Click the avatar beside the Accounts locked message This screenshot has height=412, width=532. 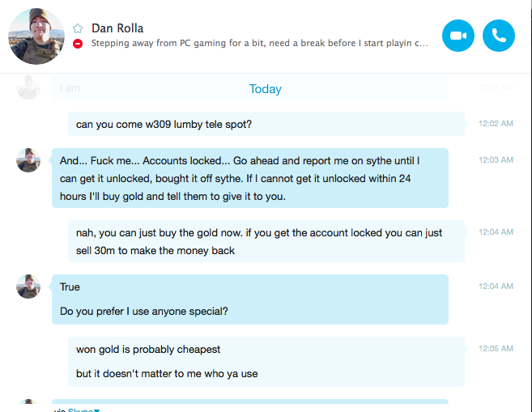point(28,160)
